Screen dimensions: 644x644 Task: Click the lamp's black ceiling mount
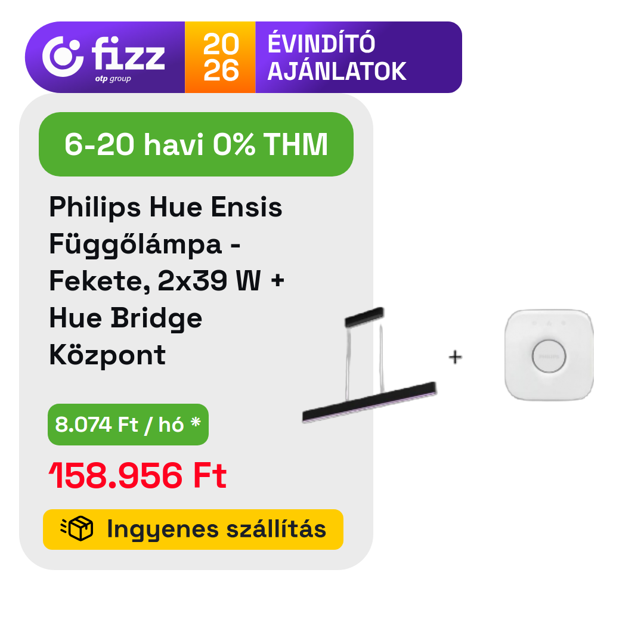point(364,317)
